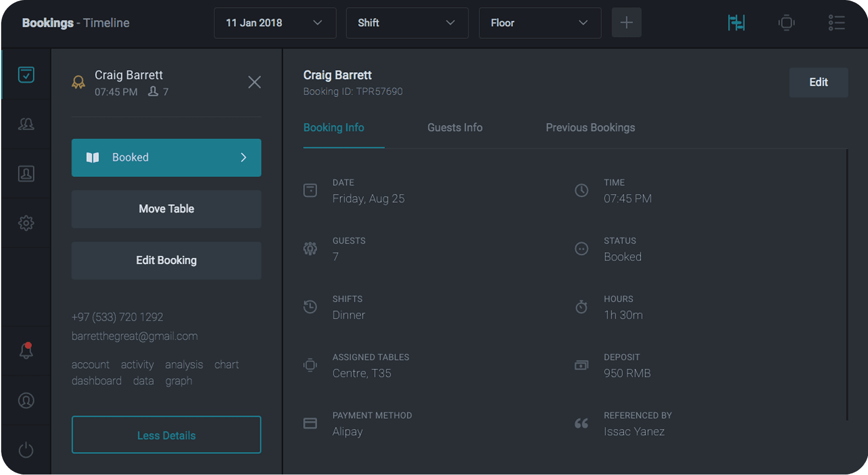Open notifications bell with red dot
868x475 pixels.
(x=26, y=351)
